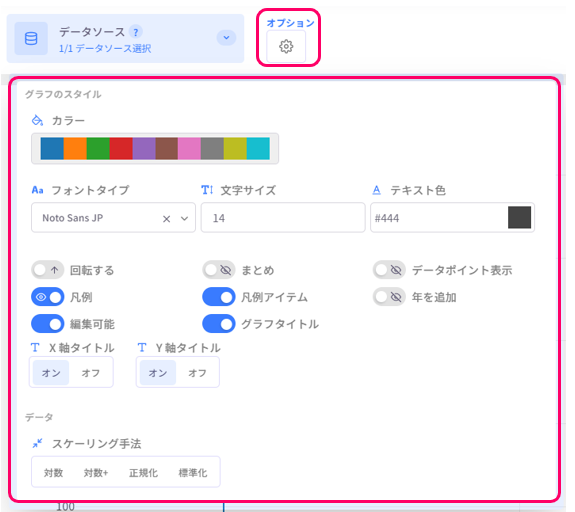
Task: Click the X軸タイトル T icon
Action: click(x=35, y=347)
